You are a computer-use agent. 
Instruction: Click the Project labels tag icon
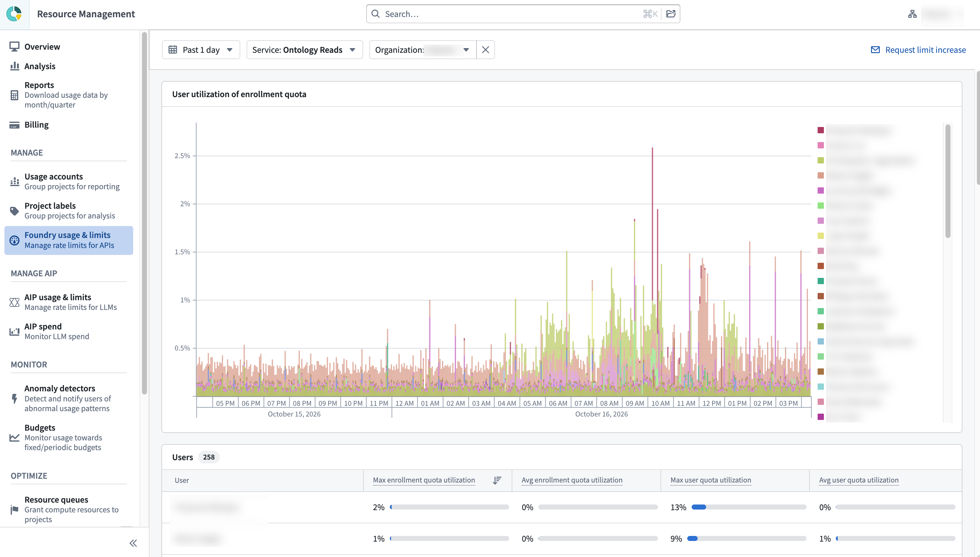[x=14, y=211]
